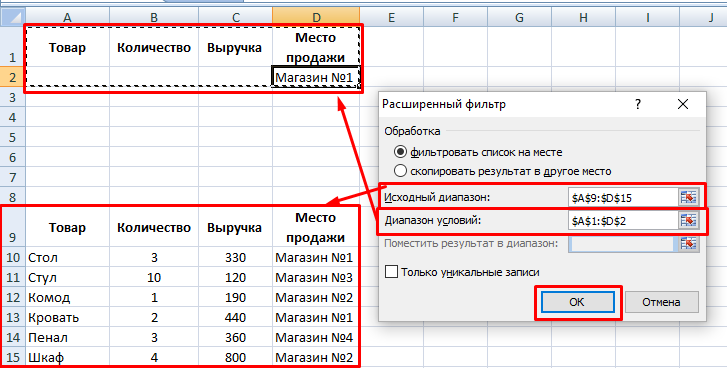Select column A header
The image size is (727, 368).
pos(67,18)
